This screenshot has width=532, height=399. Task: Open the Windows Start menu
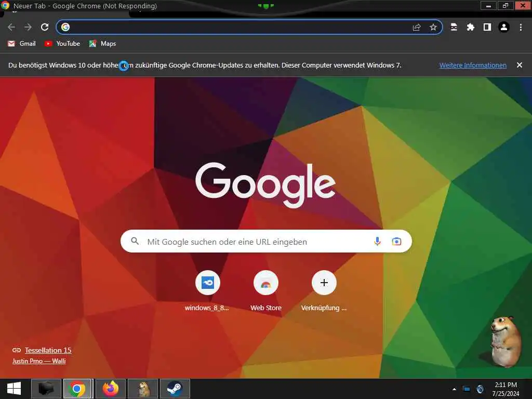pos(14,389)
